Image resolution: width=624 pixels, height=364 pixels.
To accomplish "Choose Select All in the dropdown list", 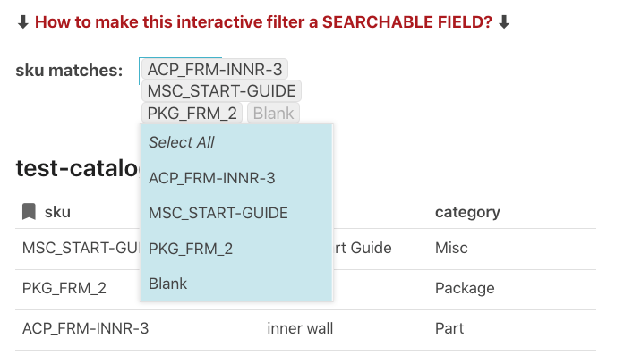I will [x=182, y=142].
